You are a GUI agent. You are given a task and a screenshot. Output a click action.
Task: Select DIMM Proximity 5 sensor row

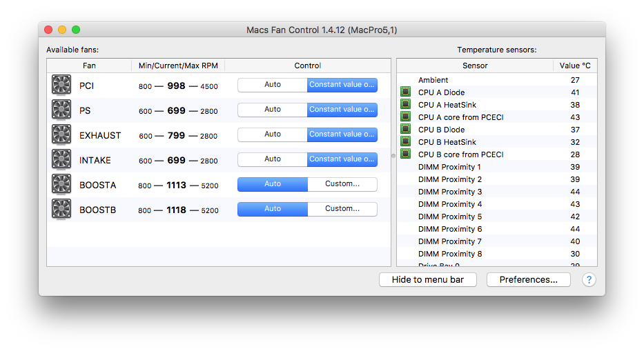(x=497, y=217)
